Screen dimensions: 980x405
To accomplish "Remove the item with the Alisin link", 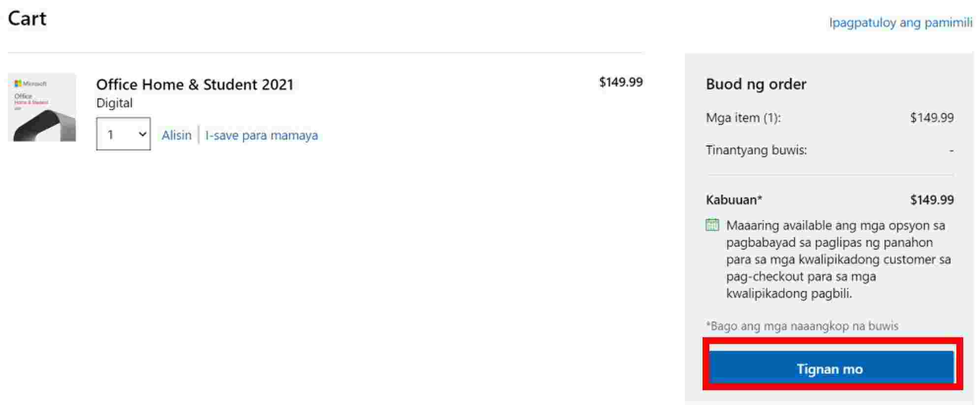I will 176,135.
